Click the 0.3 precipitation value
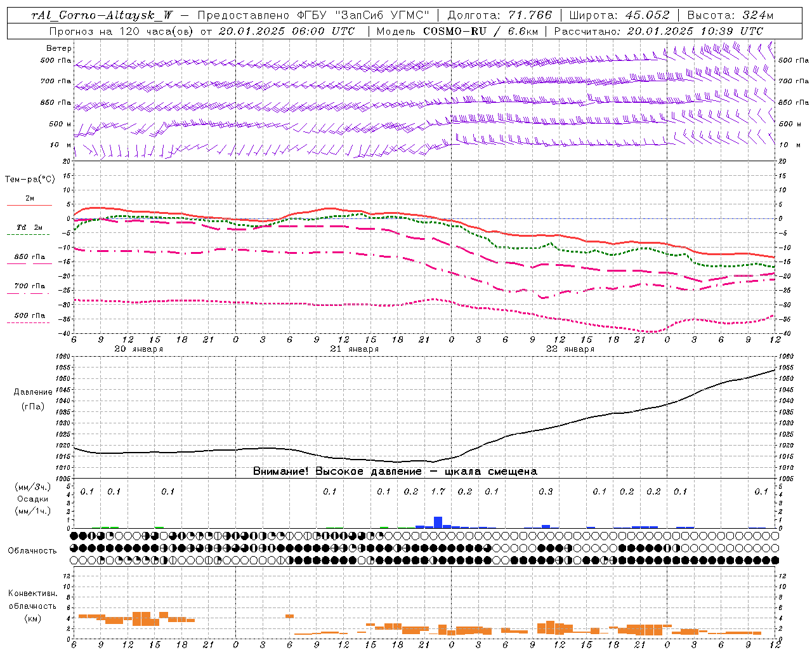 tap(546, 491)
